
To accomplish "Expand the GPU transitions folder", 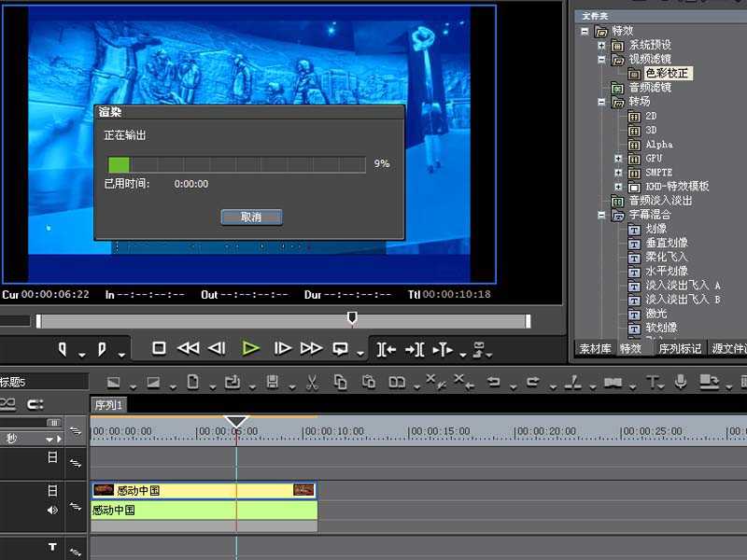I will (x=617, y=159).
